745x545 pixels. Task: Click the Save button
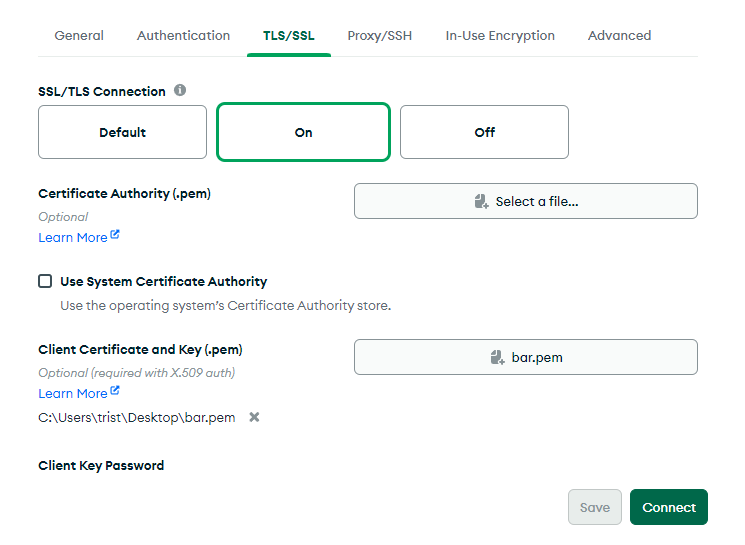tap(594, 507)
